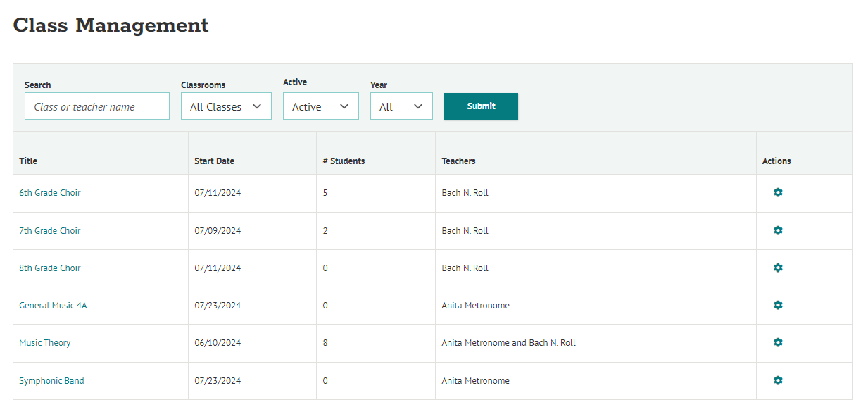Open settings gear for Symphonic Band
This screenshot has height=419, width=868.
point(778,380)
